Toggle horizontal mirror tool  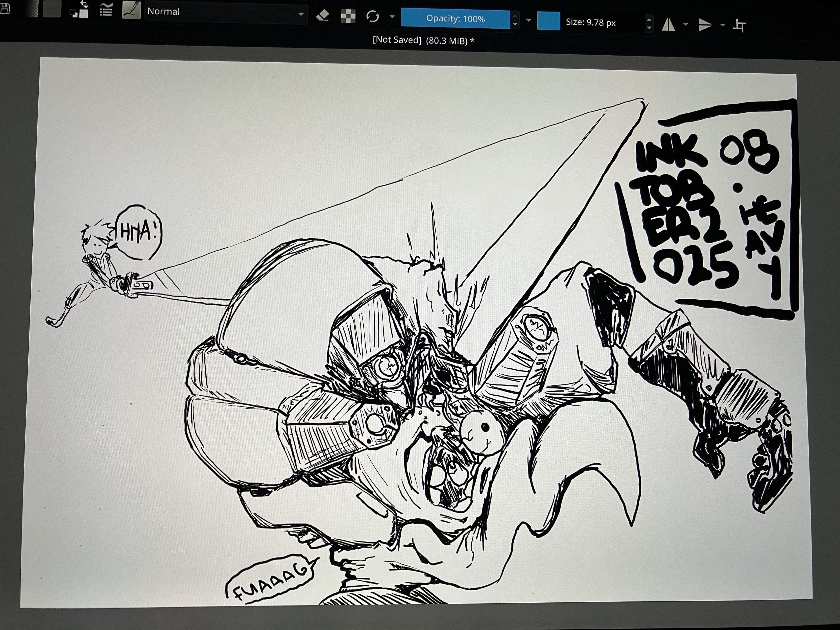click(668, 25)
